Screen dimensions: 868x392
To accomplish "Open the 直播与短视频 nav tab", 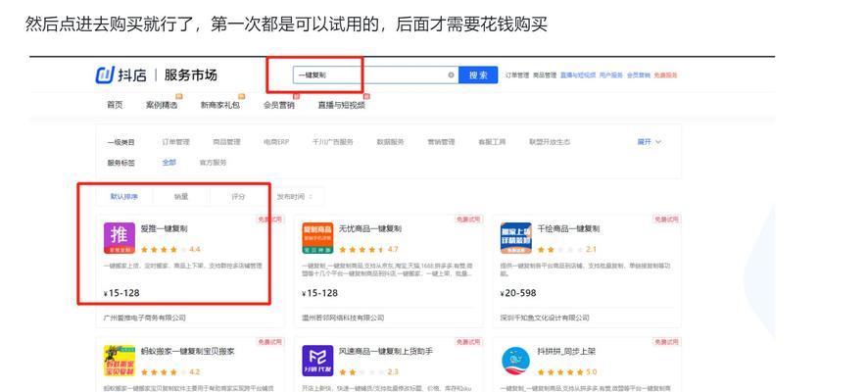I will tap(342, 105).
